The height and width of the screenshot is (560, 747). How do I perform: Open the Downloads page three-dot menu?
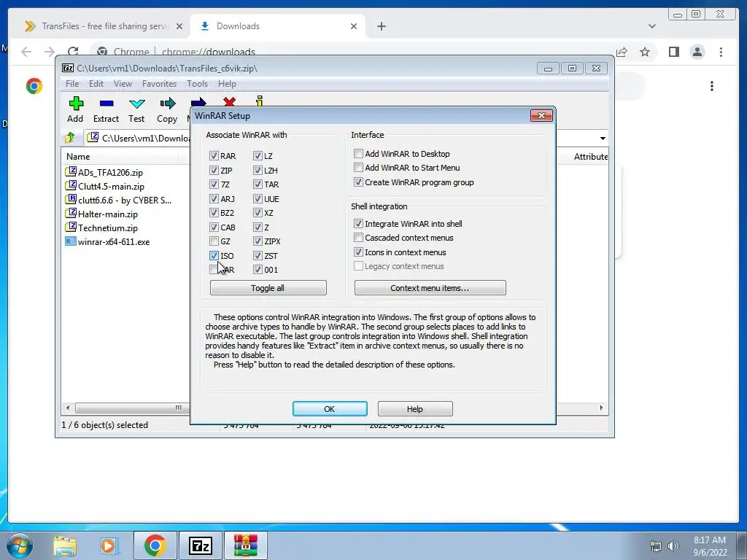712,86
